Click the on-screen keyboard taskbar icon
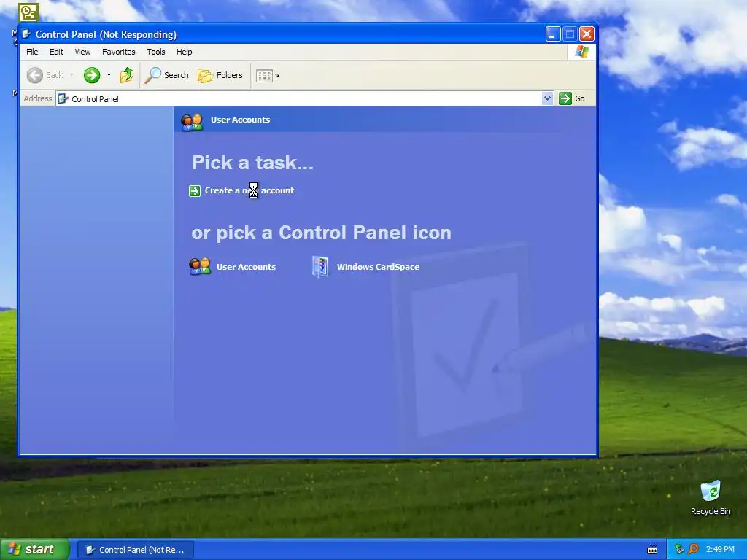The height and width of the screenshot is (560, 747). [x=652, y=550]
